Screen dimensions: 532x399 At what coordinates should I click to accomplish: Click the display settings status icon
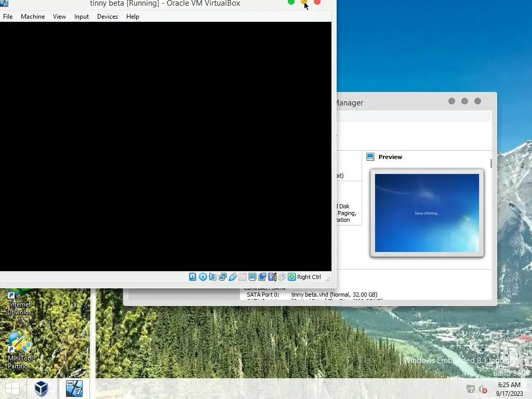coord(252,277)
